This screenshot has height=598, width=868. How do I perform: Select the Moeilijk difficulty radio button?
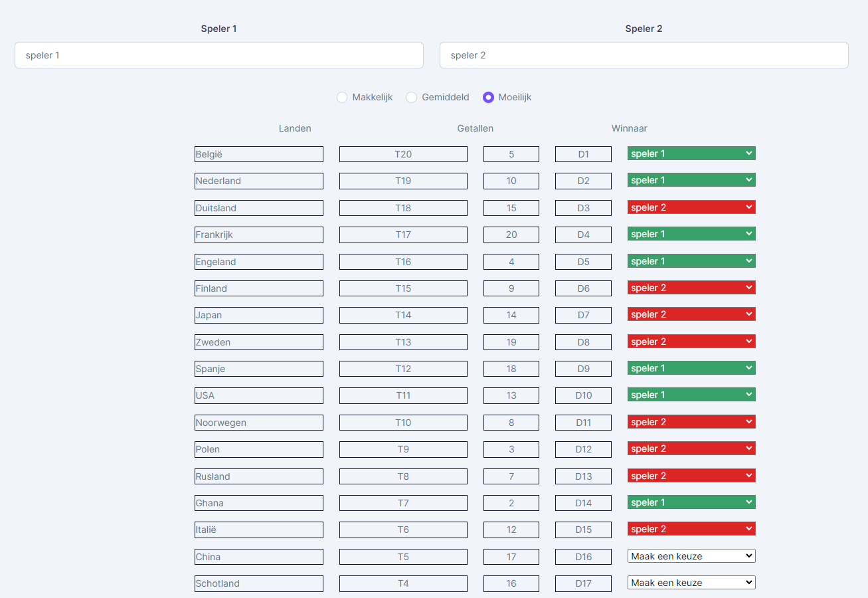pos(488,98)
